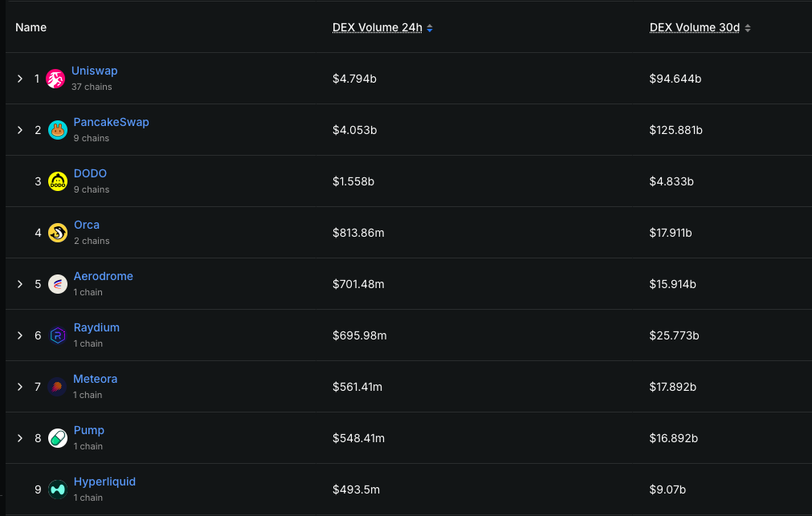Image resolution: width=812 pixels, height=516 pixels.
Task: Open the Uniswap protocol link
Action: pyautogui.click(x=94, y=71)
